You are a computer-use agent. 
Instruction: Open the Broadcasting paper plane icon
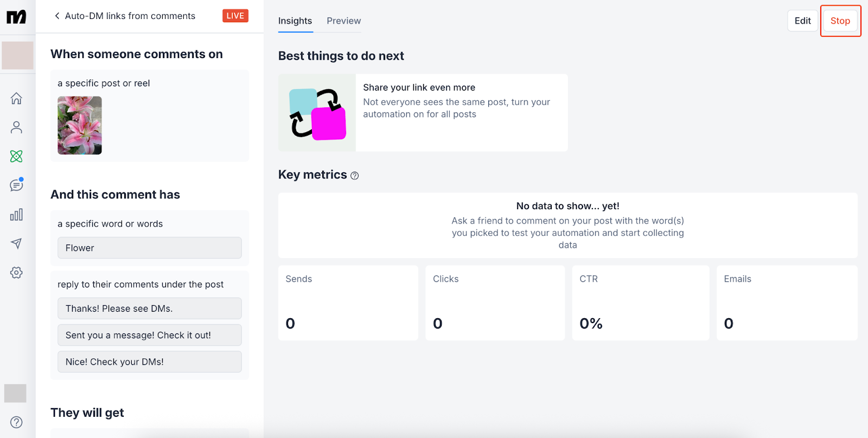pyautogui.click(x=16, y=243)
